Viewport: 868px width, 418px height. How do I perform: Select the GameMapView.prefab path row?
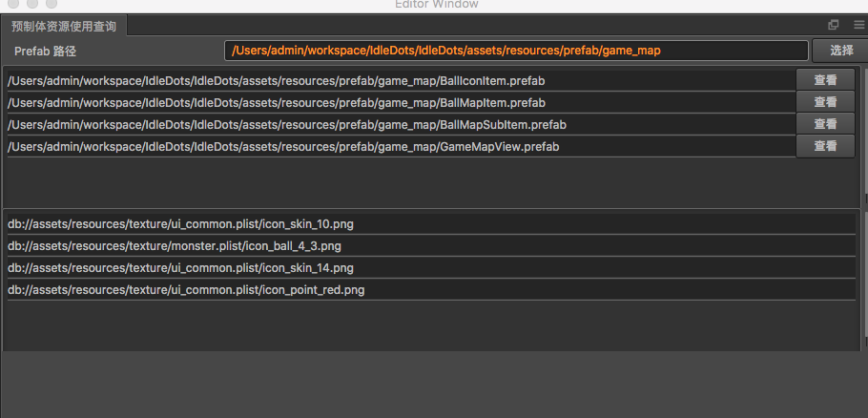401,146
